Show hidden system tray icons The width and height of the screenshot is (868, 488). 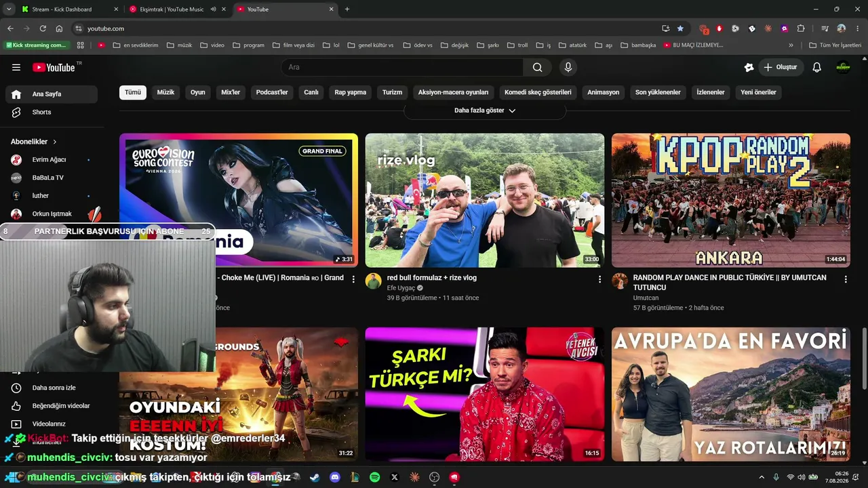pos(762,477)
